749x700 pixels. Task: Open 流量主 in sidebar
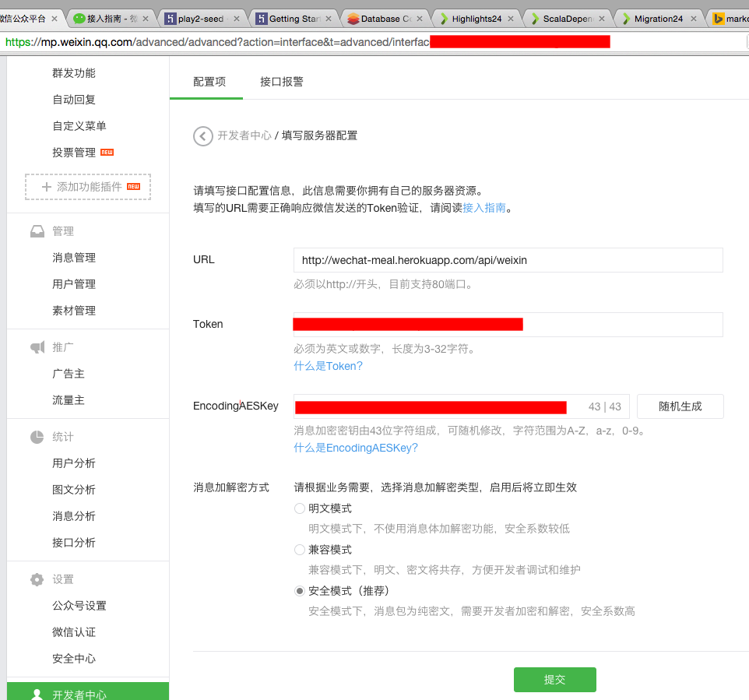click(x=69, y=400)
